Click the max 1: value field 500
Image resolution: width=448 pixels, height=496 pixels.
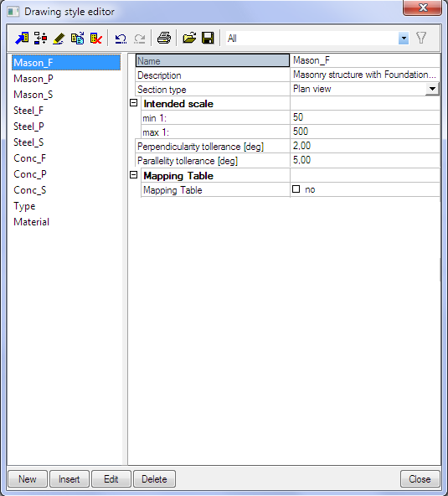(x=365, y=132)
